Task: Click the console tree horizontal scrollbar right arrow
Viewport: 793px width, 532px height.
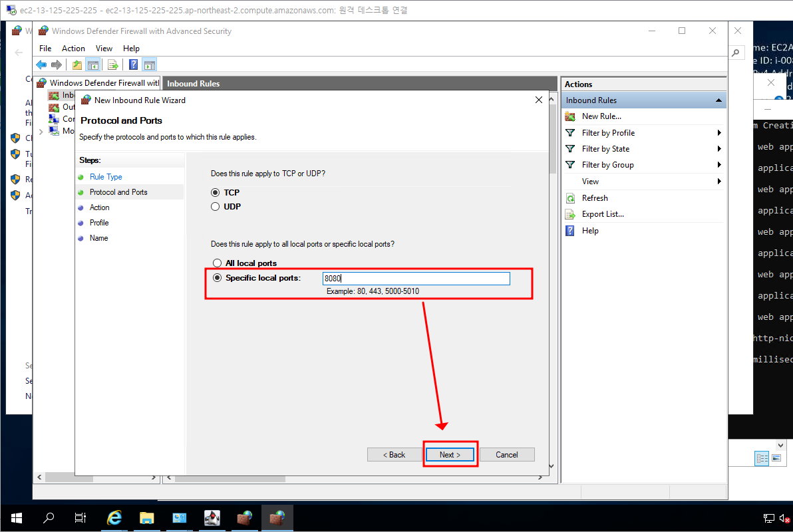Action: pyautogui.click(x=153, y=477)
